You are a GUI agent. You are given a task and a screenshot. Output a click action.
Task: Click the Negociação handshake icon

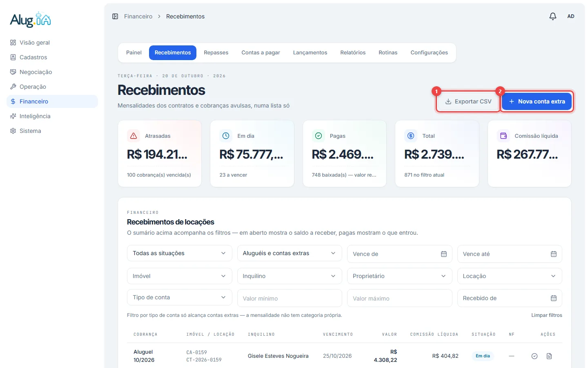[x=13, y=72]
